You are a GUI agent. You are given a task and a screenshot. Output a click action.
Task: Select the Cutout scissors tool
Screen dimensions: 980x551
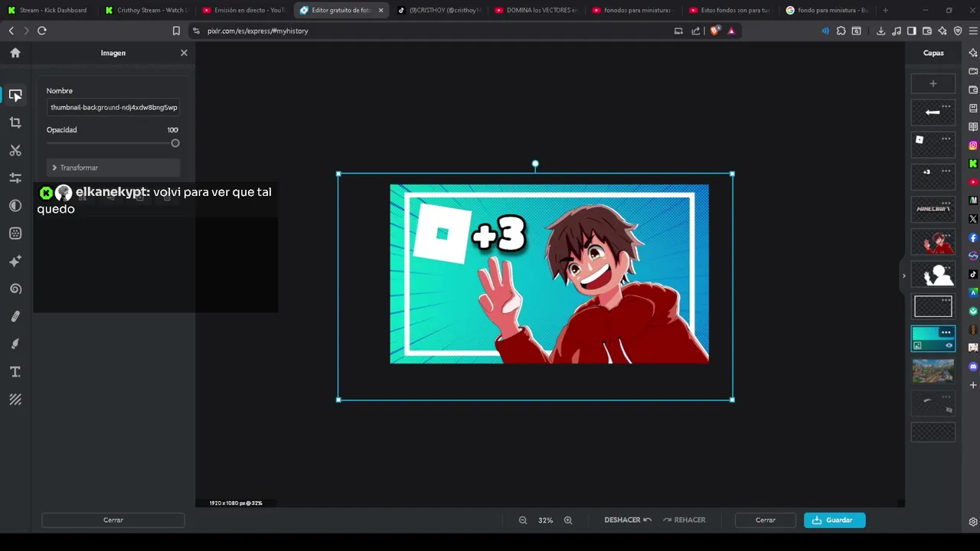point(15,150)
